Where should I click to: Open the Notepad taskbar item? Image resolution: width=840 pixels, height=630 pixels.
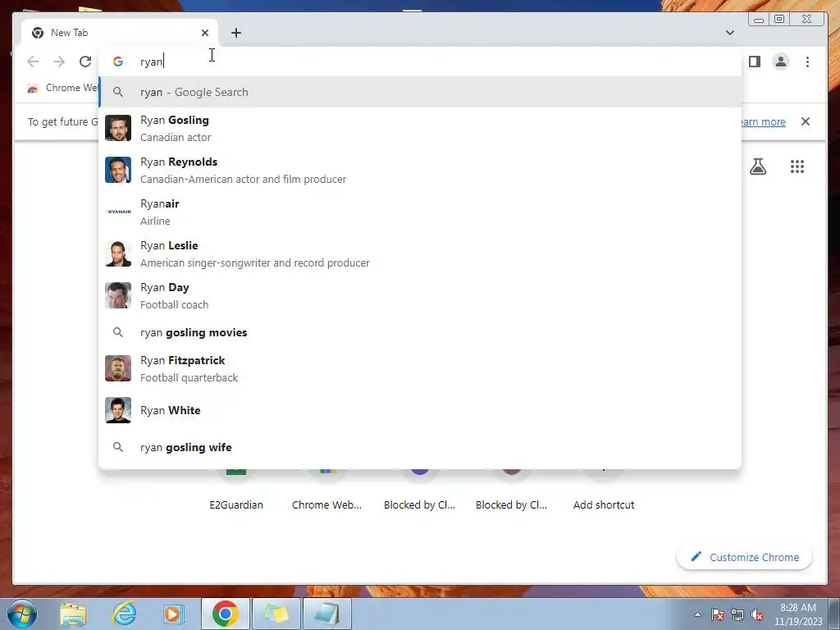pyautogui.click(x=327, y=614)
